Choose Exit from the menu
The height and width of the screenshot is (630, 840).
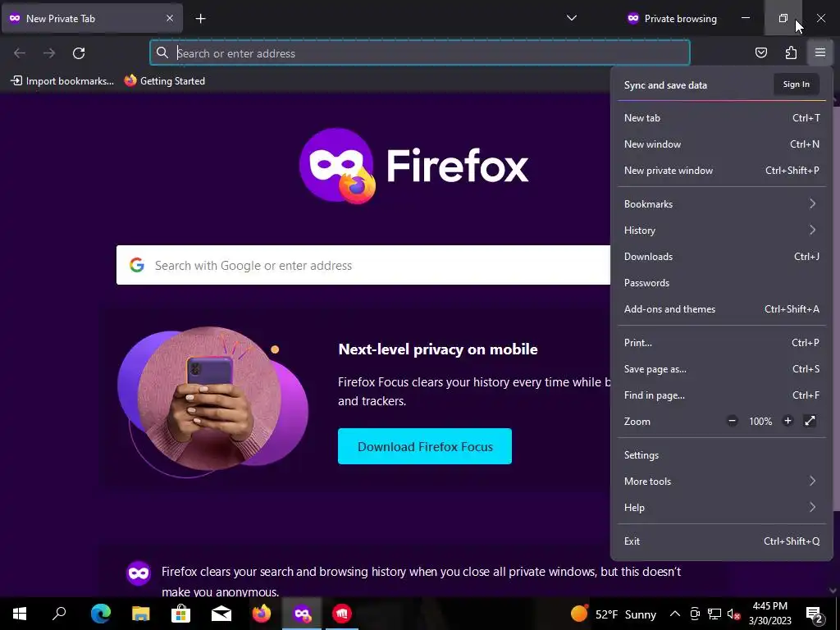tap(722, 541)
